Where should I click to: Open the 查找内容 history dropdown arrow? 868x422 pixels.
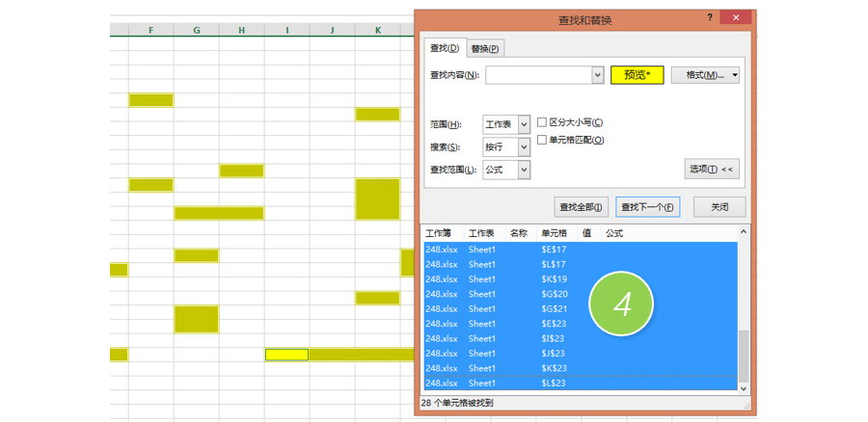(597, 75)
